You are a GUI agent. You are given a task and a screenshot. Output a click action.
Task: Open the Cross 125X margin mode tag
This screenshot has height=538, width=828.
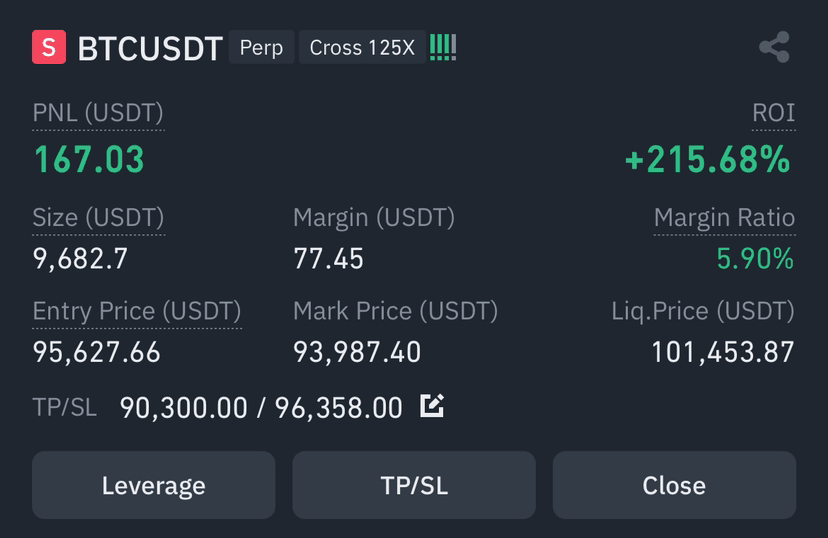tap(362, 48)
